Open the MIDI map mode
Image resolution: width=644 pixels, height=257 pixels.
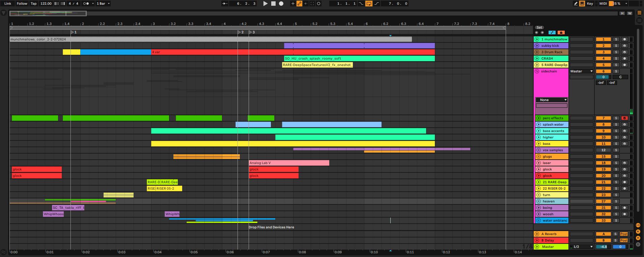[603, 4]
